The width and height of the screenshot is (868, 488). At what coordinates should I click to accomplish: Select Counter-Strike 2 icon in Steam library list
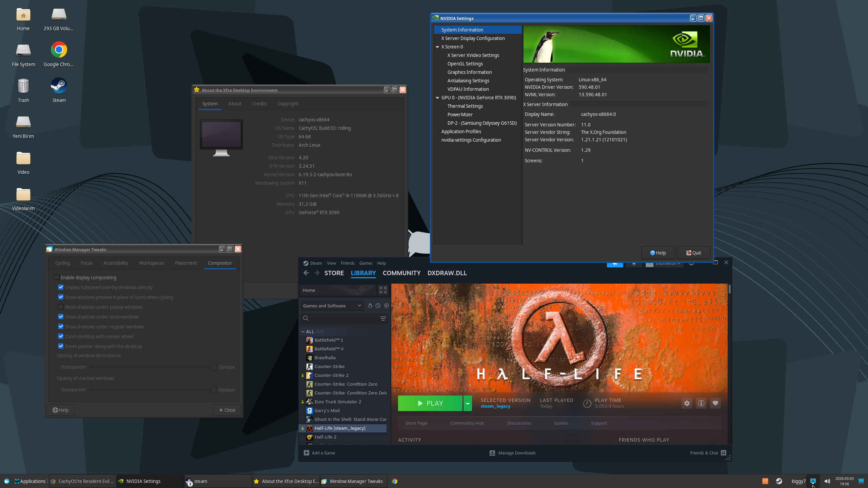[310, 375]
